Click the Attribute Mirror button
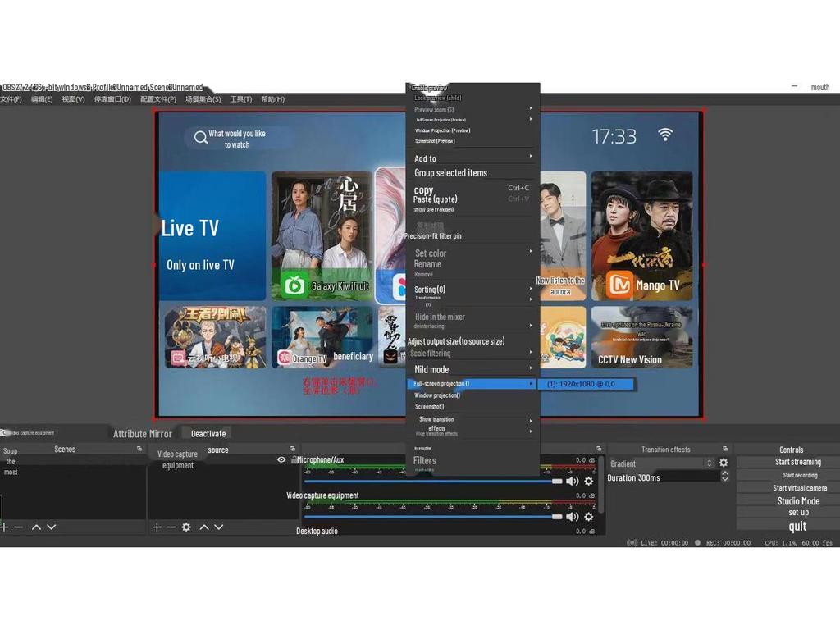This screenshot has width=840, height=630. (x=143, y=434)
